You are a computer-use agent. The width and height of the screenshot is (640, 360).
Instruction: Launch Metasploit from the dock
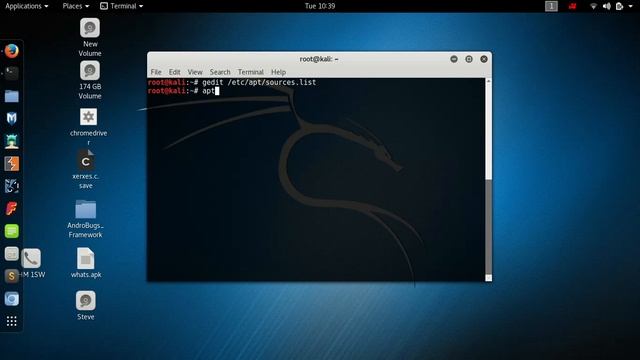pos(11,118)
